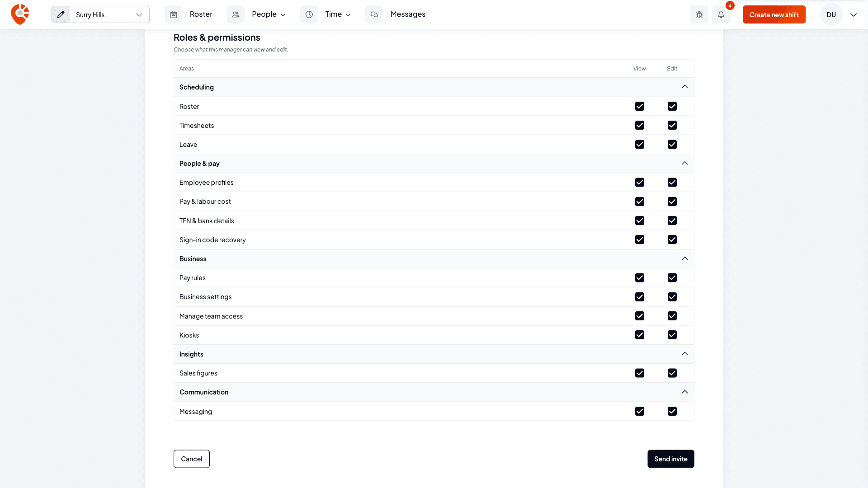Disable Edit permission for Pay rules
868x488 pixels.
(x=672, y=277)
